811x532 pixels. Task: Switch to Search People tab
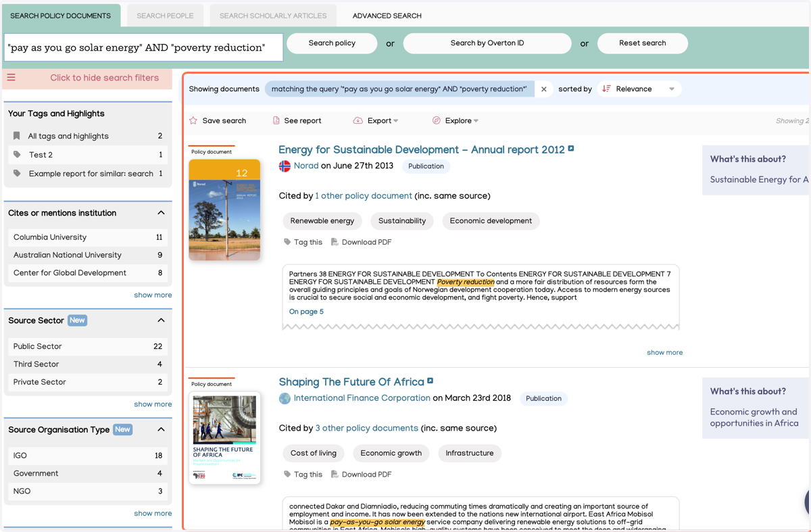click(x=165, y=16)
